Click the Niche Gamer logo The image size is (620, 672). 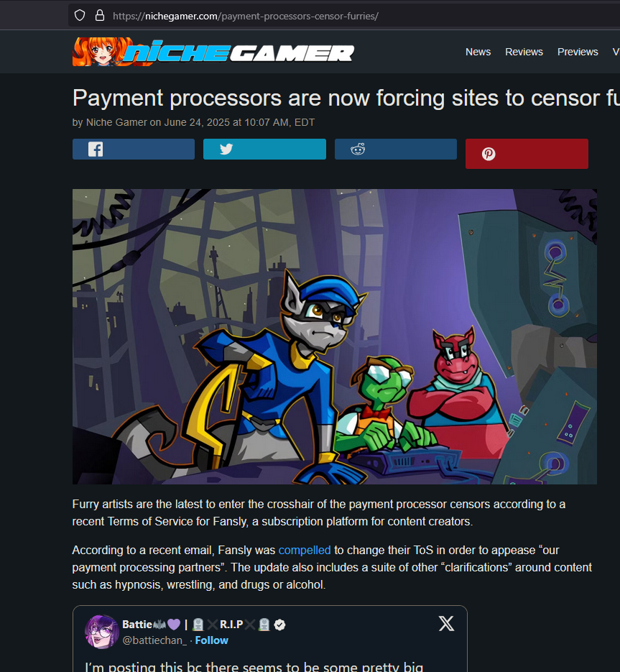(213, 52)
